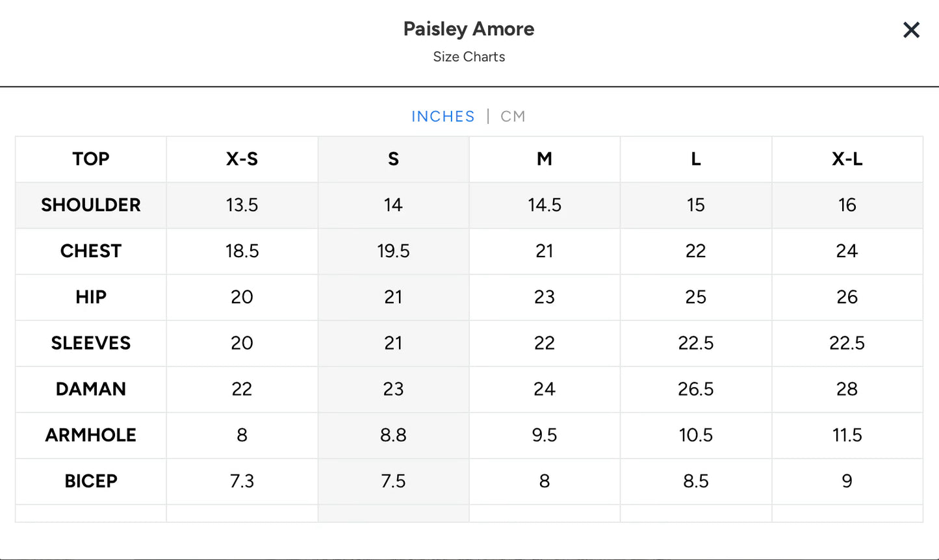Image resolution: width=939 pixels, height=560 pixels.
Task: Click the Paisley Amore title
Action: 469,29
